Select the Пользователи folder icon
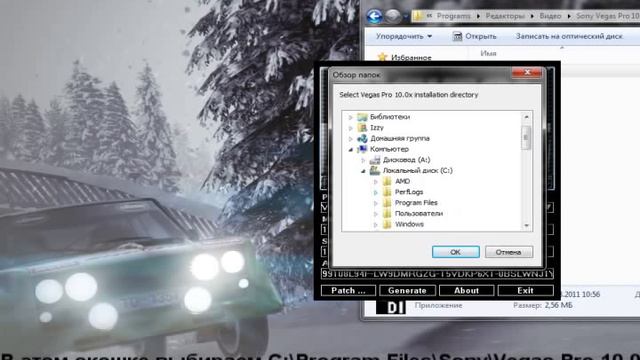640x360 pixels. coord(387,213)
